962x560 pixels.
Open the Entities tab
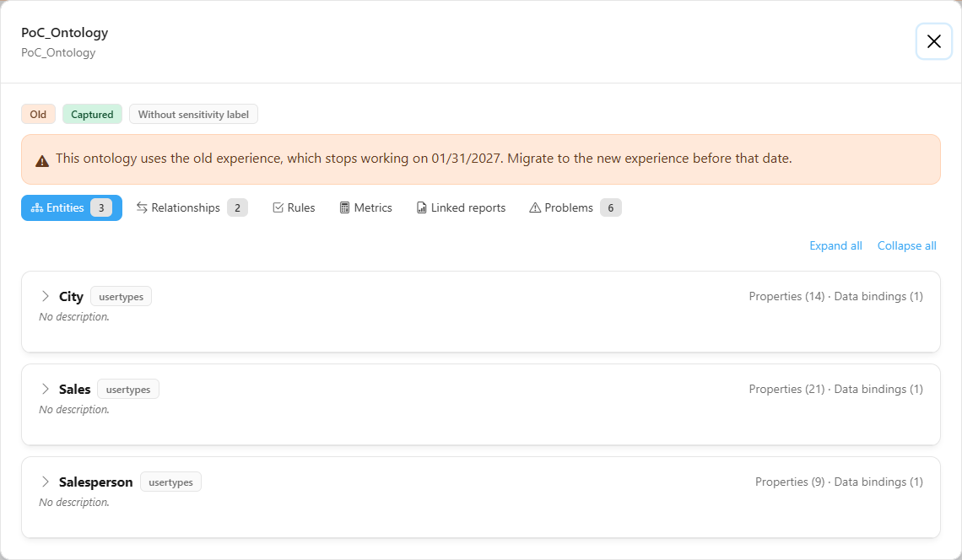72,208
